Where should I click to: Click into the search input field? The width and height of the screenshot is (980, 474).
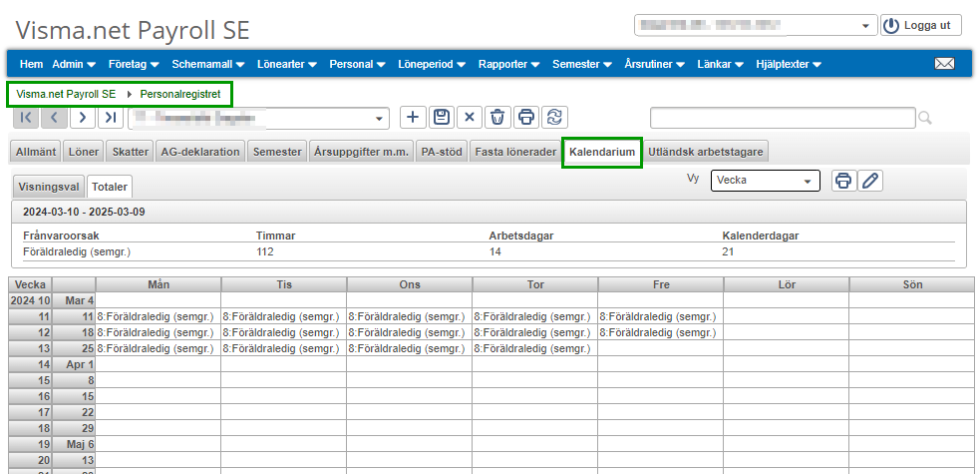pos(783,118)
